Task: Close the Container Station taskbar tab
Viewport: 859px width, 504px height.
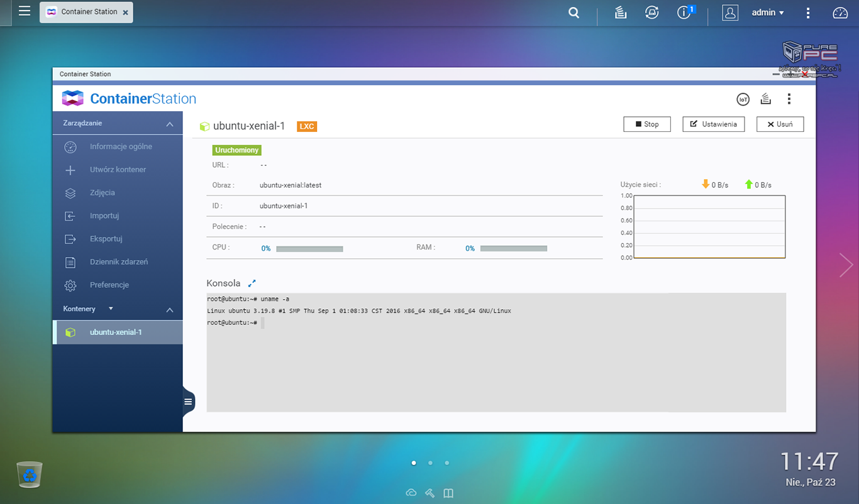Action: (x=126, y=13)
